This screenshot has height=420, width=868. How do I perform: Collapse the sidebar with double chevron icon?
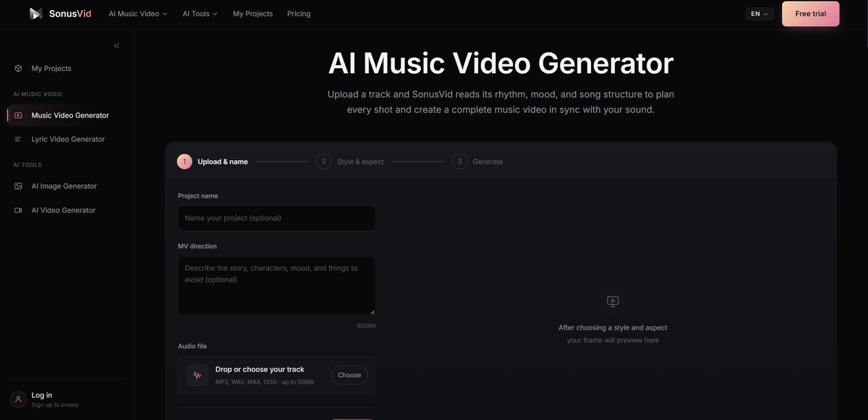point(116,46)
